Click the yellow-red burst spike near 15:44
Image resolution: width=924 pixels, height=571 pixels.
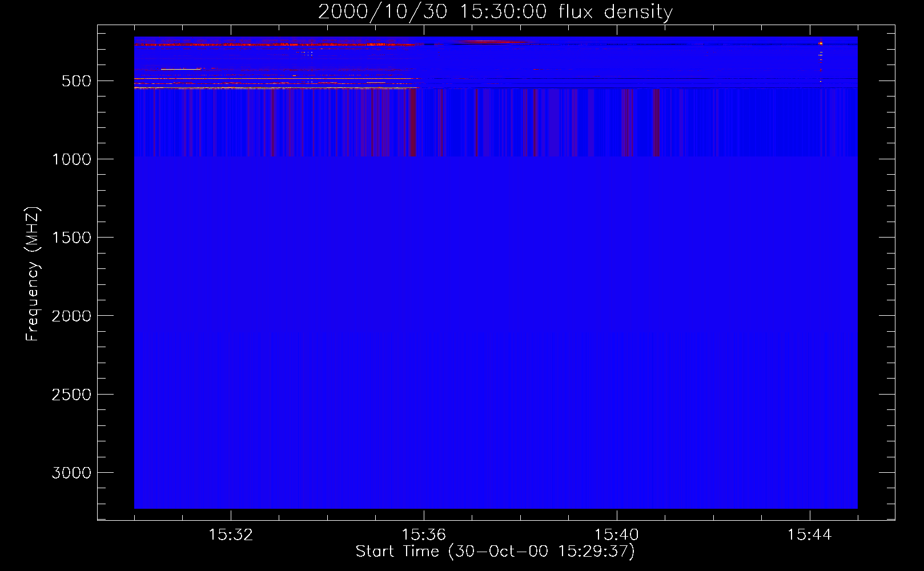(821, 60)
